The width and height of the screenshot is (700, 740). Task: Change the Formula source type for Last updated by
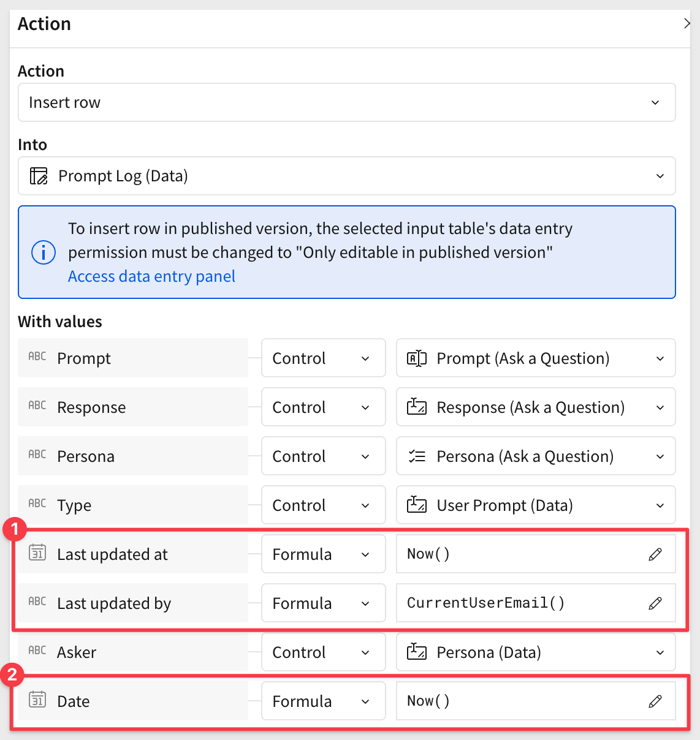coord(324,603)
